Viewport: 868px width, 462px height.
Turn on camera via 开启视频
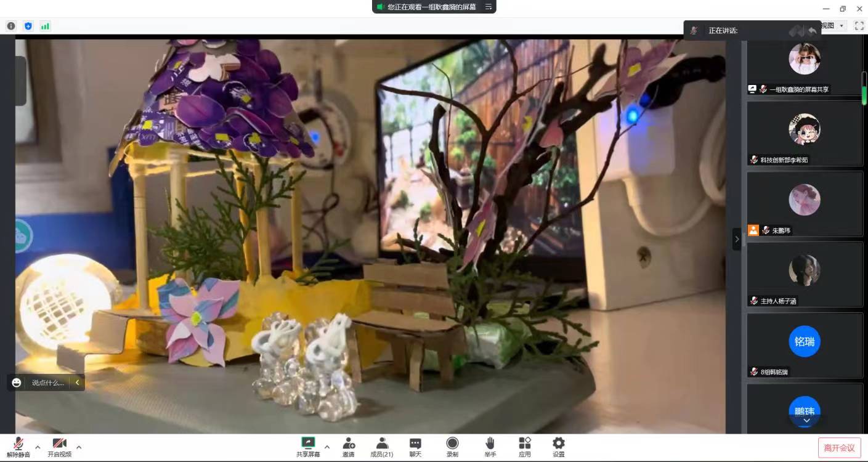[x=60, y=447]
